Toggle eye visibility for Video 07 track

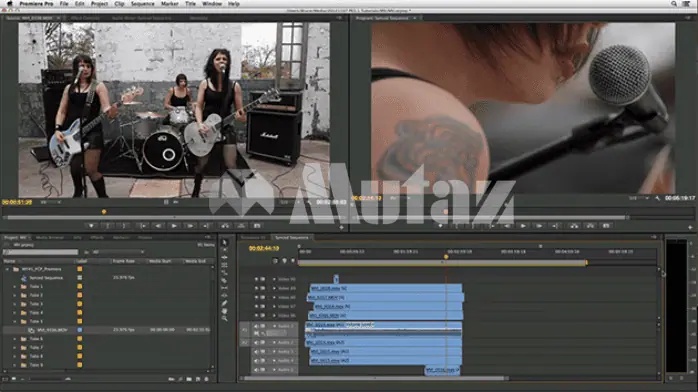point(256,307)
